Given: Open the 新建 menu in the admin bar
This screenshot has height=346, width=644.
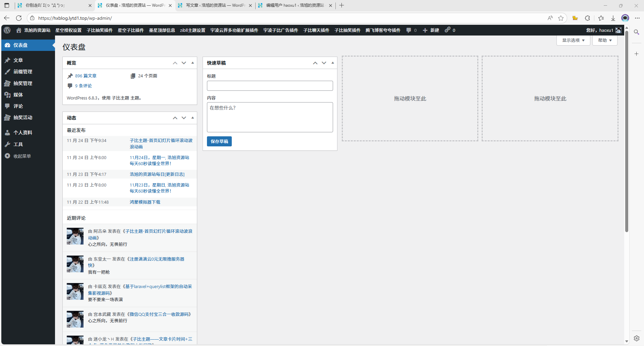Looking at the screenshot, I should 431,30.
